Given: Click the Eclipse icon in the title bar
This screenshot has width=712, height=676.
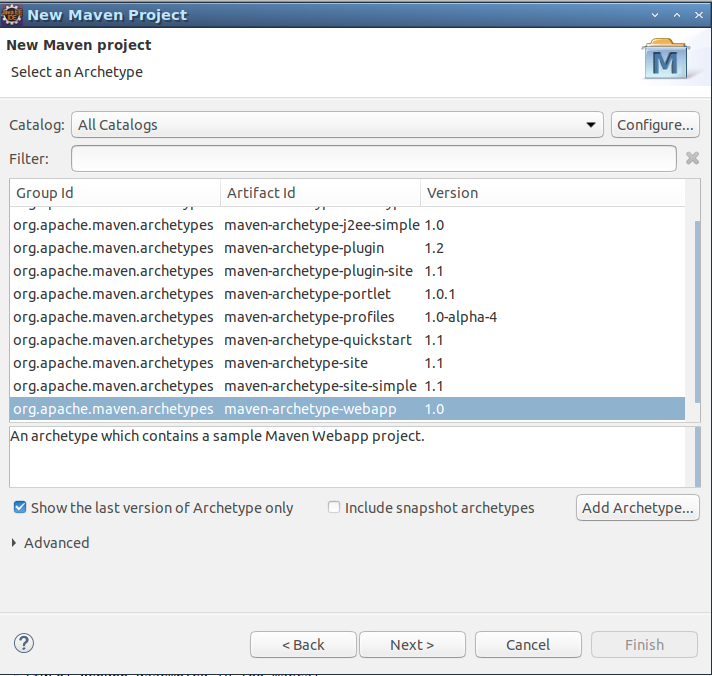Looking at the screenshot, I should point(11,15).
